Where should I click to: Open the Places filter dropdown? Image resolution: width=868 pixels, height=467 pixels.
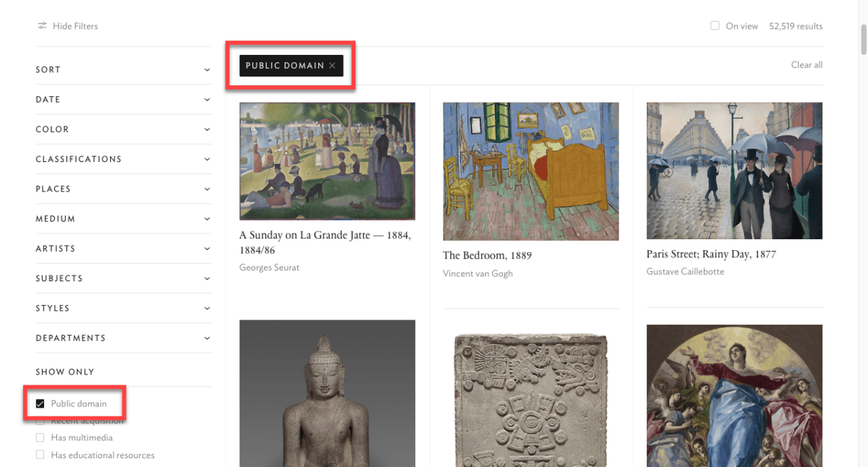[124, 189]
